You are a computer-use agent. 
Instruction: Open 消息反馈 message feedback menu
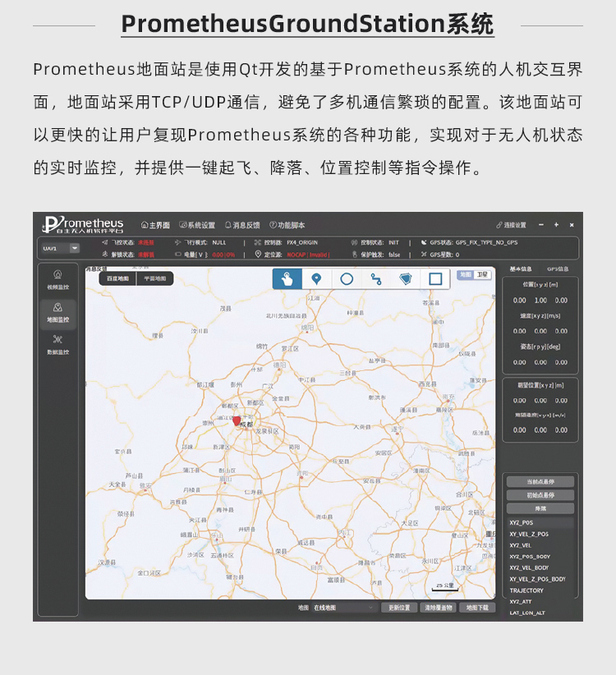point(242,225)
